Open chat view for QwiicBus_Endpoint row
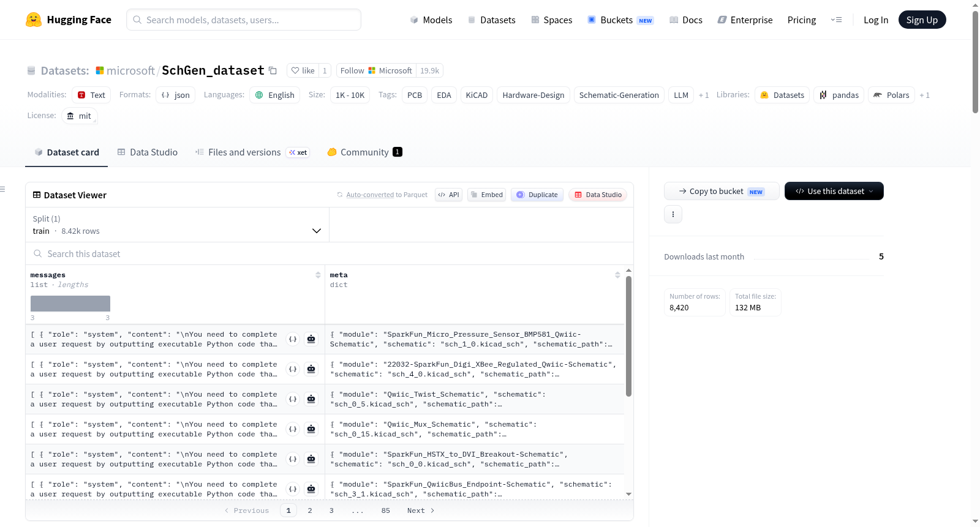 click(311, 489)
